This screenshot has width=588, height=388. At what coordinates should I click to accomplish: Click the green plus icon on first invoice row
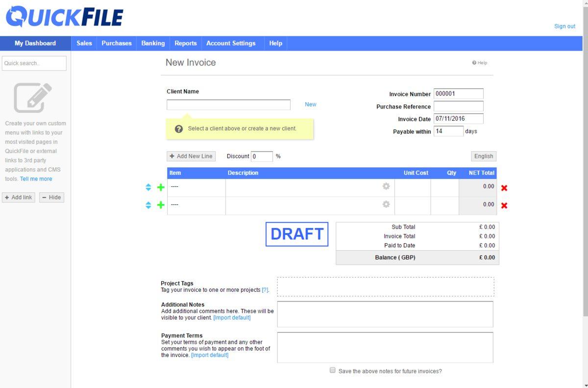(161, 187)
